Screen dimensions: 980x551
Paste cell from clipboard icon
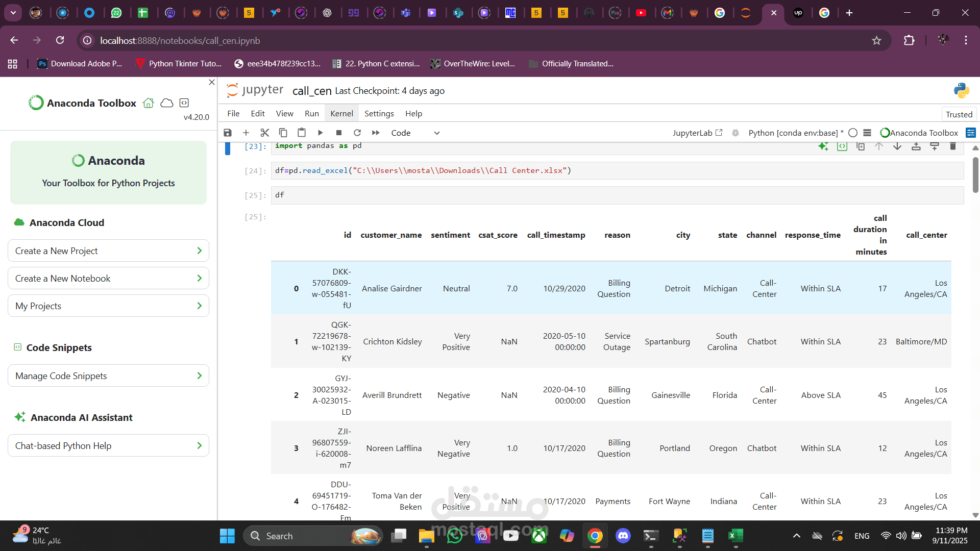point(302,133)
